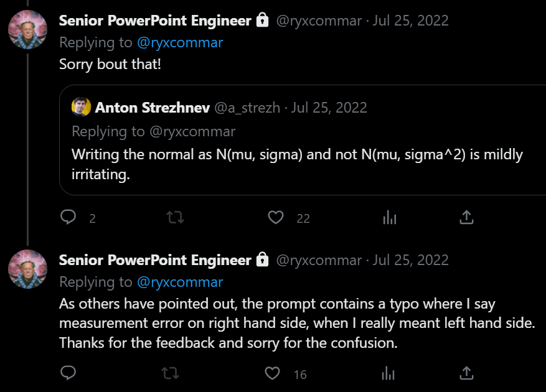546x392 pixels.
Task: Open the @ryxcommar link in second reply line
Action: [x=180, y=282]
